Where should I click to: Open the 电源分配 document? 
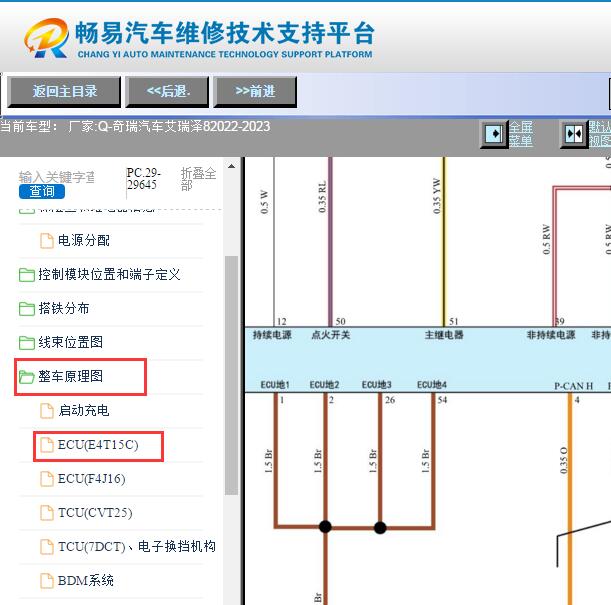(84, 240)
